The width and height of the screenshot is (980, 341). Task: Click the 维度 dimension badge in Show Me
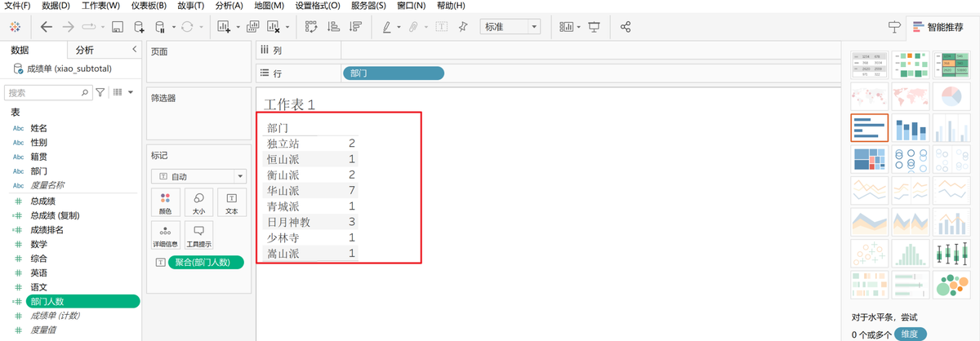click(x=911, y=334)
